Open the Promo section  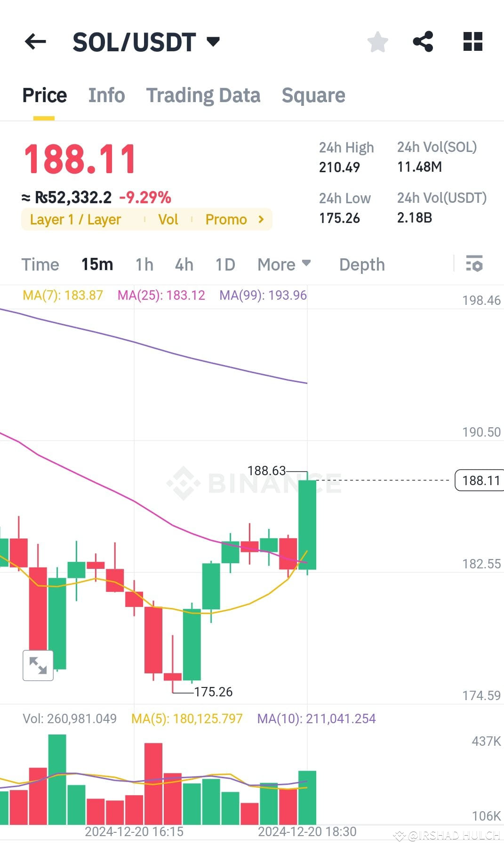[x=226, y=219]
